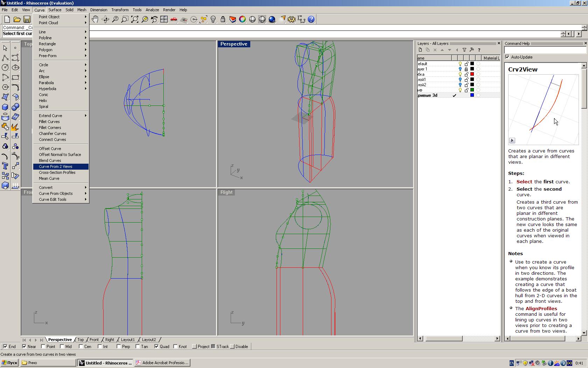Click the Explode tool icon
This screenshot has width=588, height=368.
point(15,127)
